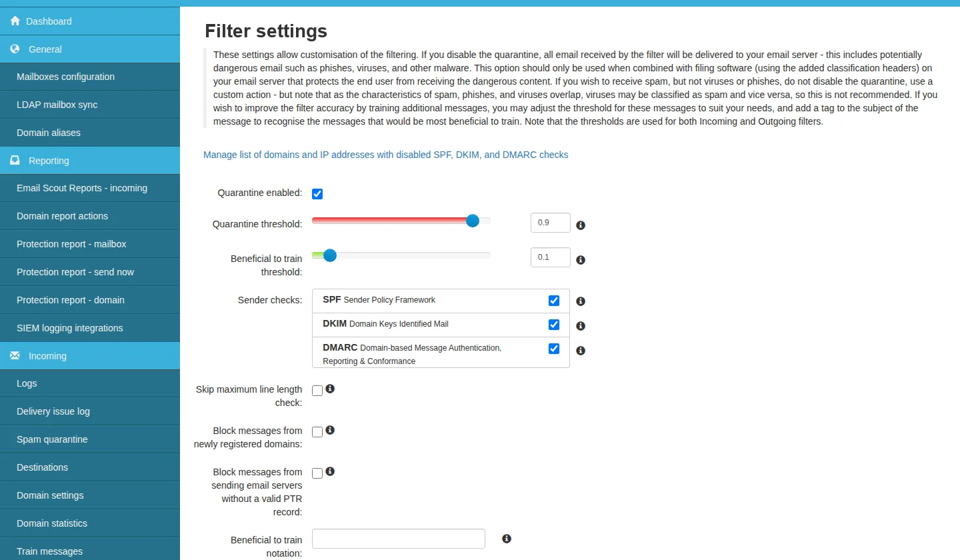The height and width of the screenshot is (560, 960).
Task: Click the Beneficial to train threshold field 0.1
Action: [551, 257]
